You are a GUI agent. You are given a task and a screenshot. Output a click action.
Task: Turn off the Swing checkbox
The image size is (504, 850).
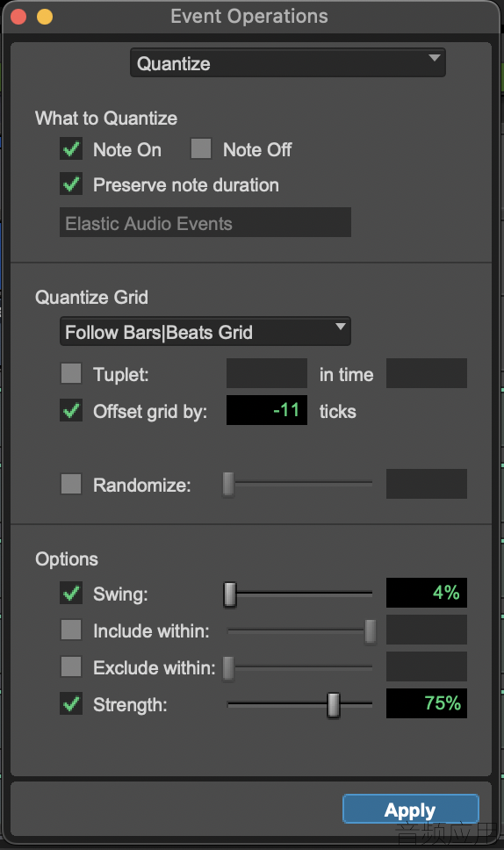(71, 593)
